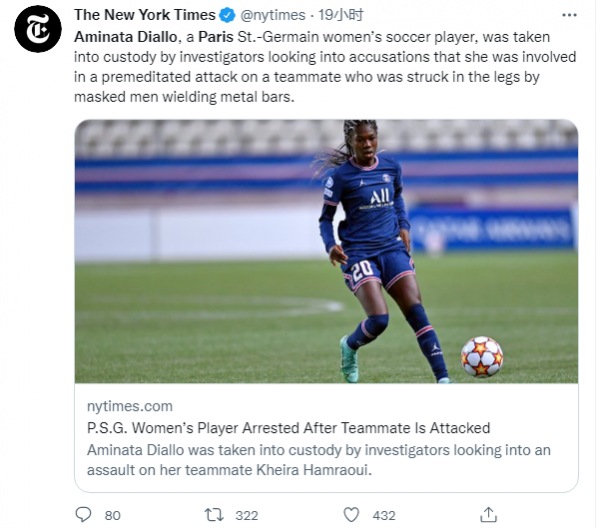Image resolution: width=600 pixels, height=528 pixels.
Task: Open The New York Times account name
Action: (145, 15)
